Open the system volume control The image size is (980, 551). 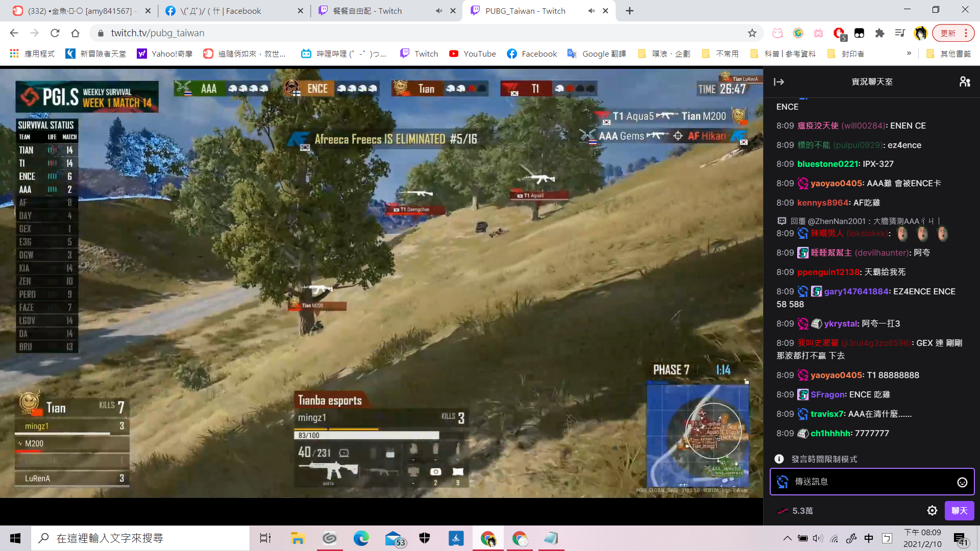point(818,538)
